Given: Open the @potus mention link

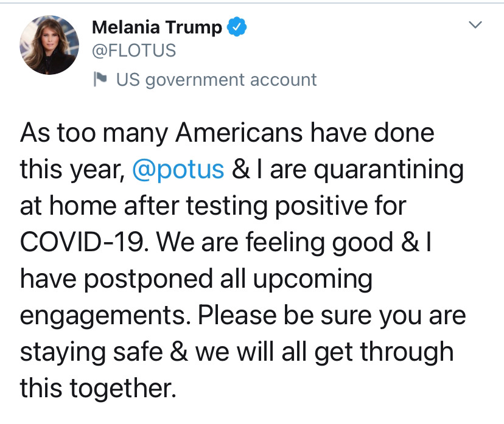Looking at the screenshot, I should point(178,169).
